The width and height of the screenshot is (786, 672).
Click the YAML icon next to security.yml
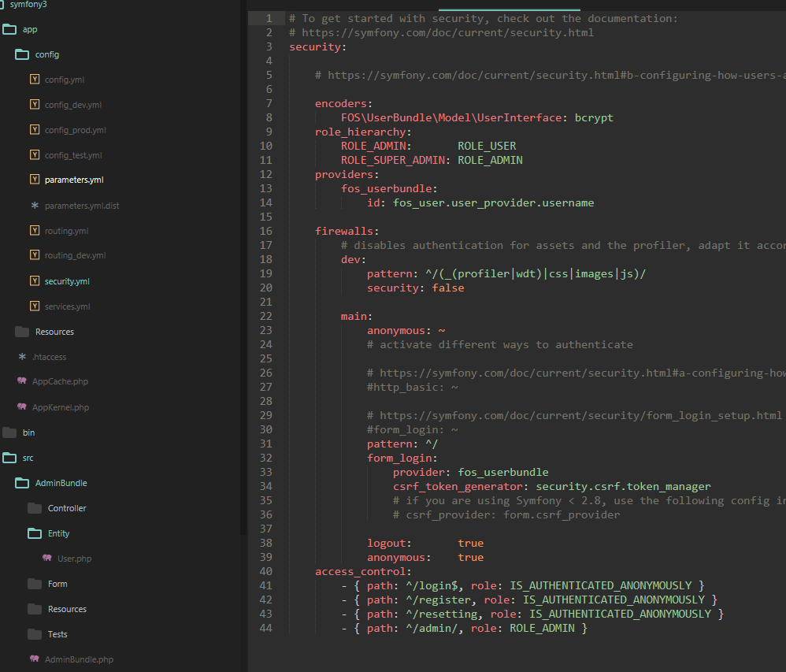point(35,280)
